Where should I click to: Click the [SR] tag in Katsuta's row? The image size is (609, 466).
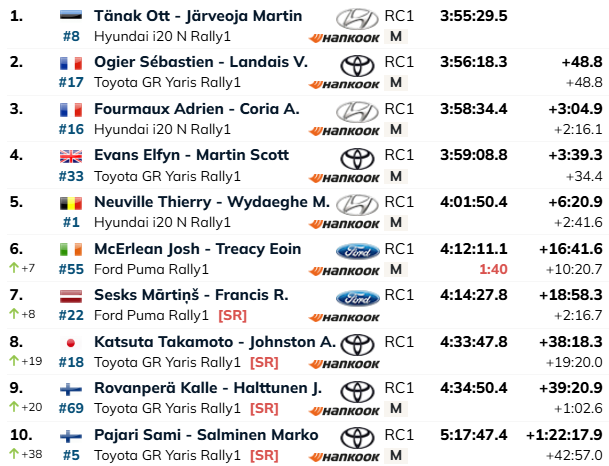click(x=264, y=362)
